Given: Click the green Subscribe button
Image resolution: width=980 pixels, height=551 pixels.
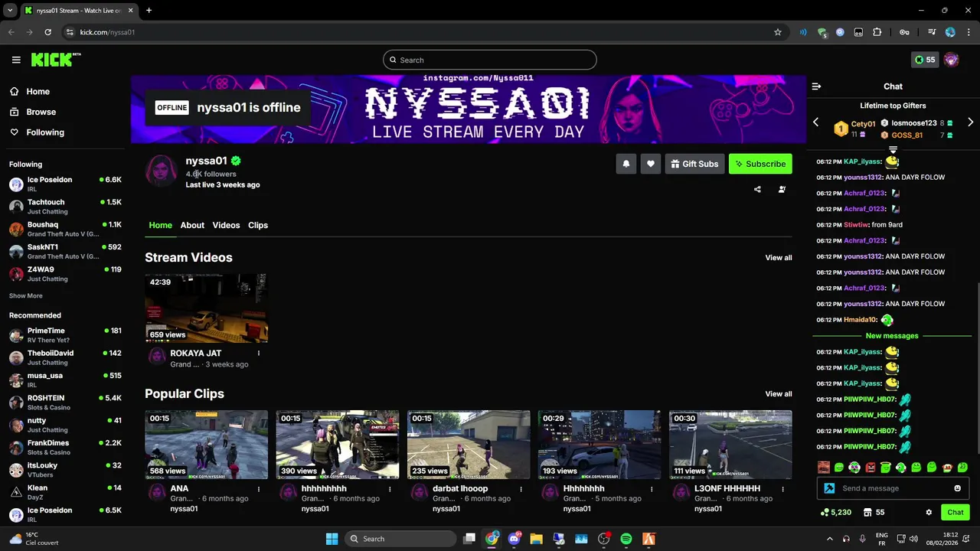Looking at the screenshot, I should tap(760, 164).
